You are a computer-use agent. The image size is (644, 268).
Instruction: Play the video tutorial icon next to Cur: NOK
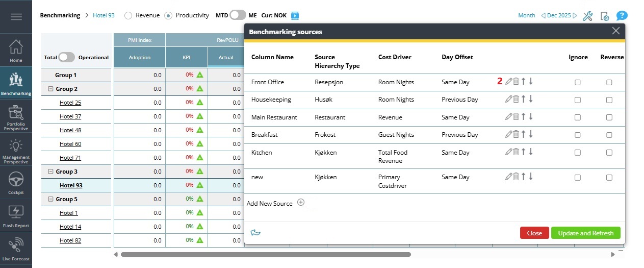coord(295,16)
